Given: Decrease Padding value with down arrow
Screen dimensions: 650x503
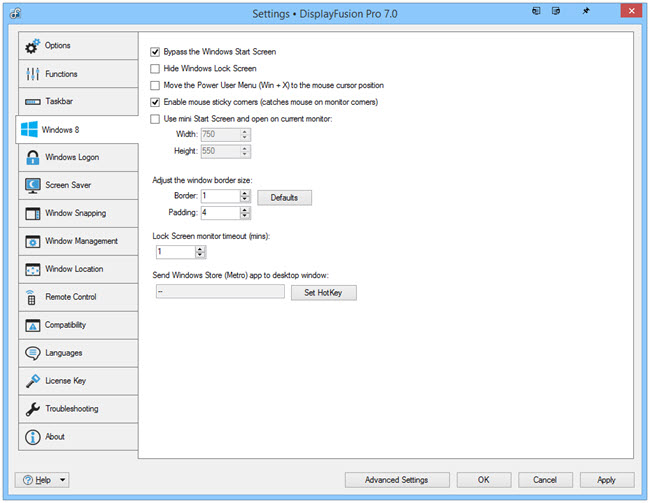Looking at the screenshot, I should (x=245, y=216).
